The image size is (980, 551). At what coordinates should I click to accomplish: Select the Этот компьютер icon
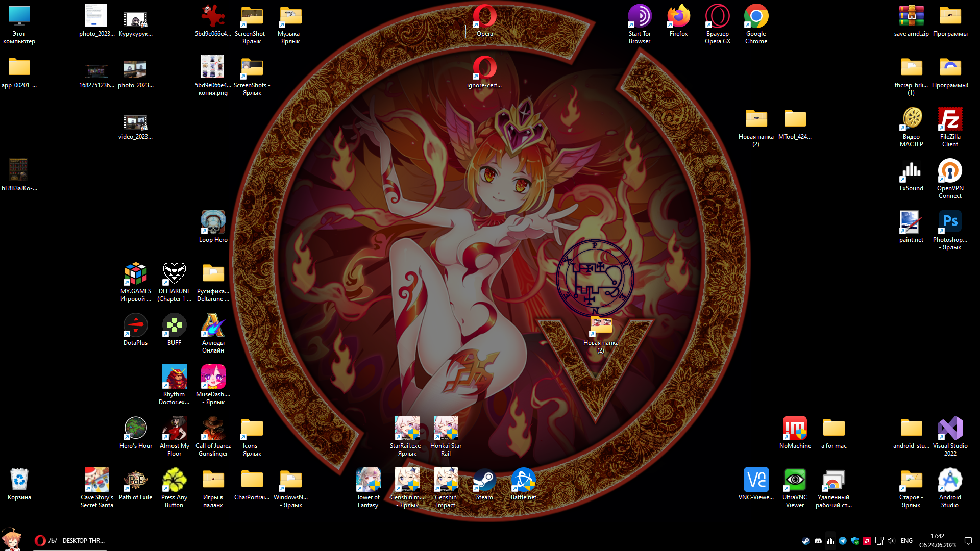(x=19, y=24)
